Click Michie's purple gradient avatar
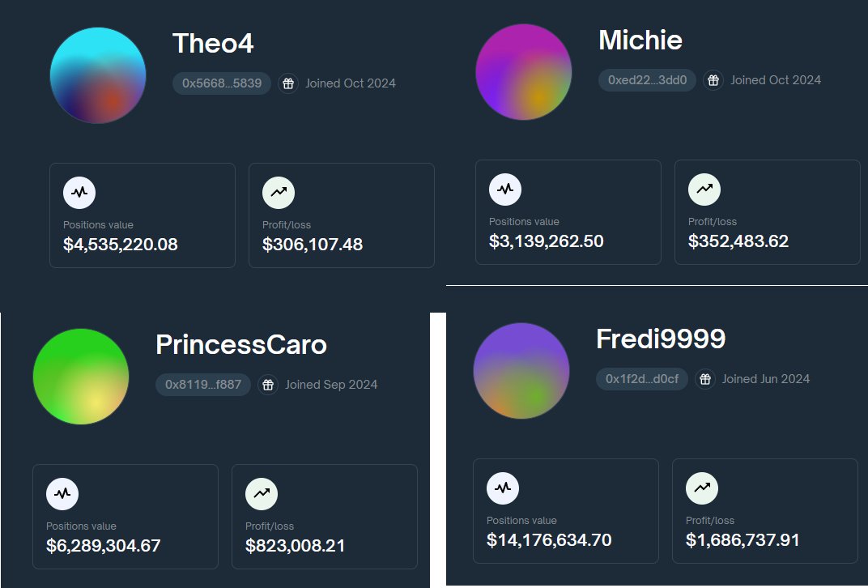Viewport: 868px width, 588px height. 524,72
